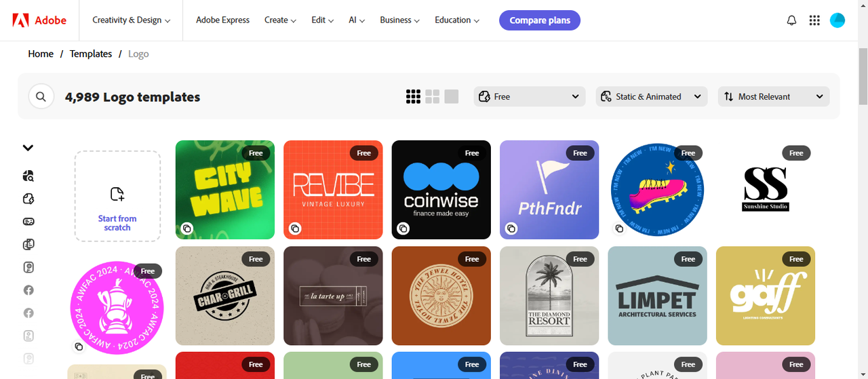868x379 pixels.
Task: Navigate to Templates breadcrumb
Action: click(91, 54)
